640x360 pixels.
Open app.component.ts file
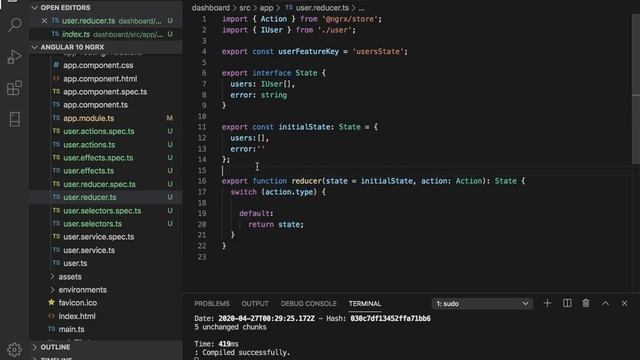pos(95,105)
